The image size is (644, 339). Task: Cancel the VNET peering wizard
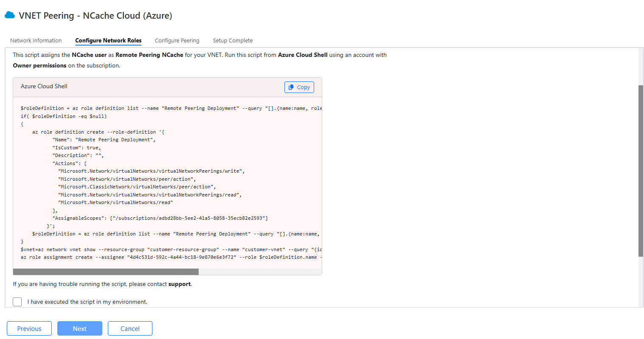(x=130, y=328)
